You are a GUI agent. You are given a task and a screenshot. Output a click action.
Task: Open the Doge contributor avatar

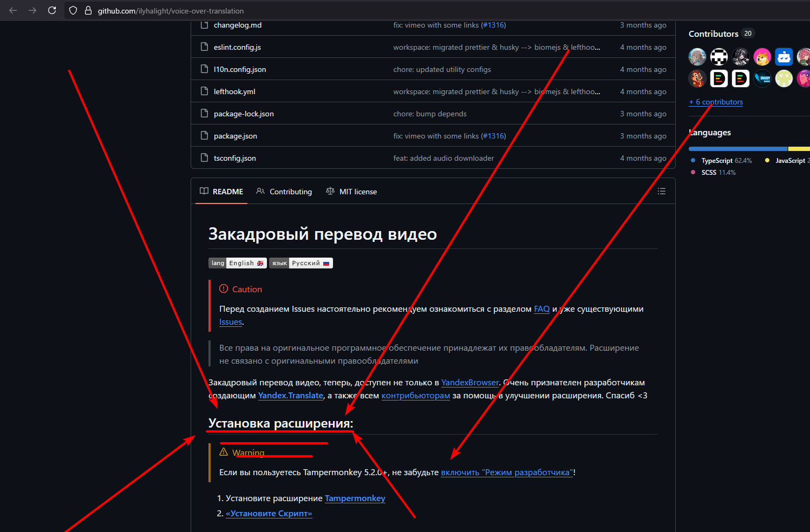coord(762,56)
